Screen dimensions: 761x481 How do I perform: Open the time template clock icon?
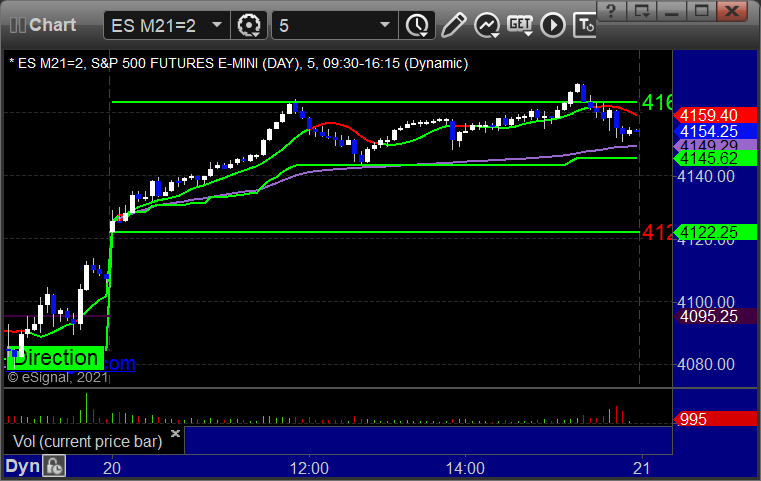pos(417,25)
